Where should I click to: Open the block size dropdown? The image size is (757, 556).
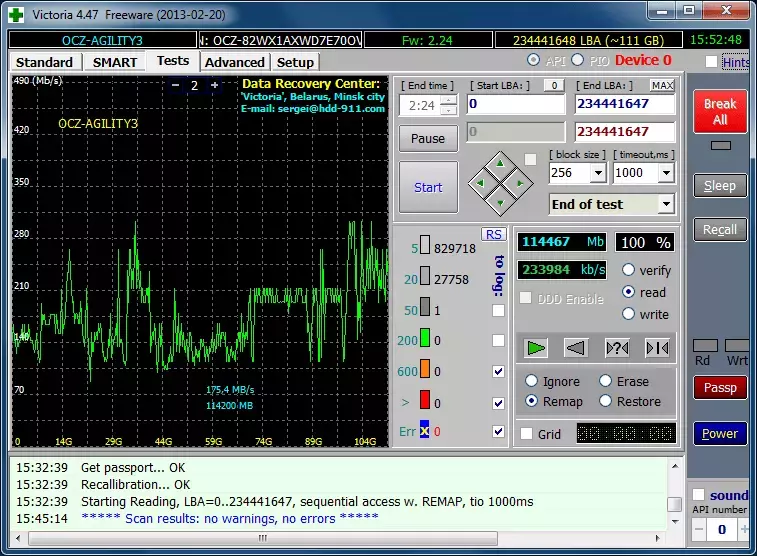598,173
